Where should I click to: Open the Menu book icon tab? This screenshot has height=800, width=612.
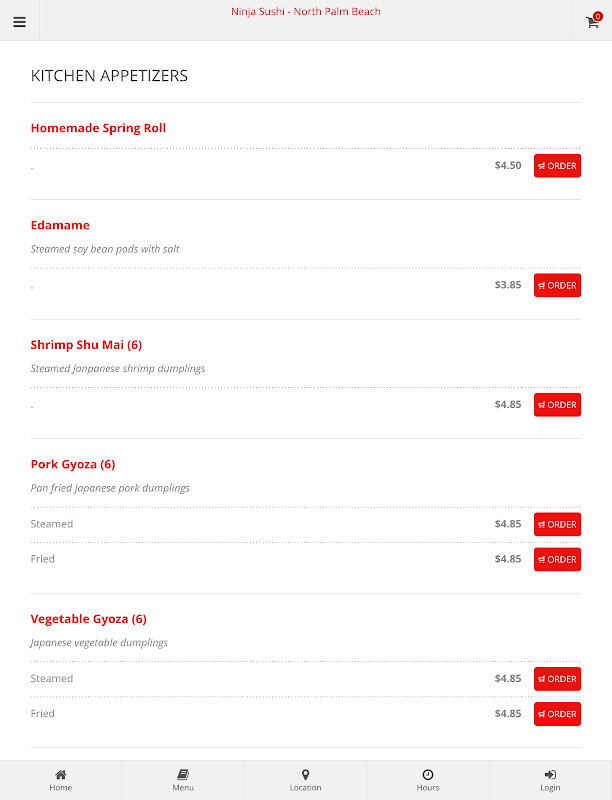(x=183, y=781)
